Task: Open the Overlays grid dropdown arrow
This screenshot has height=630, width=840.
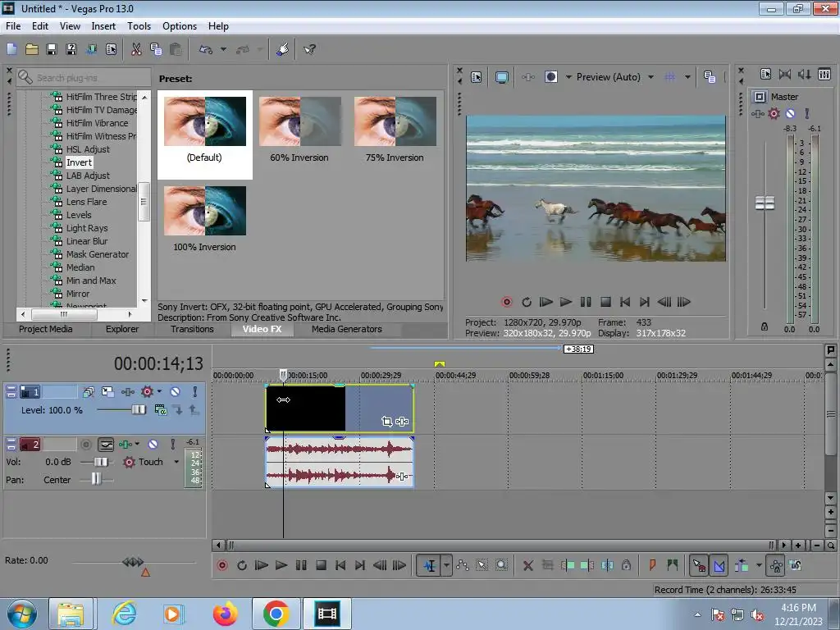Action: 687,77
